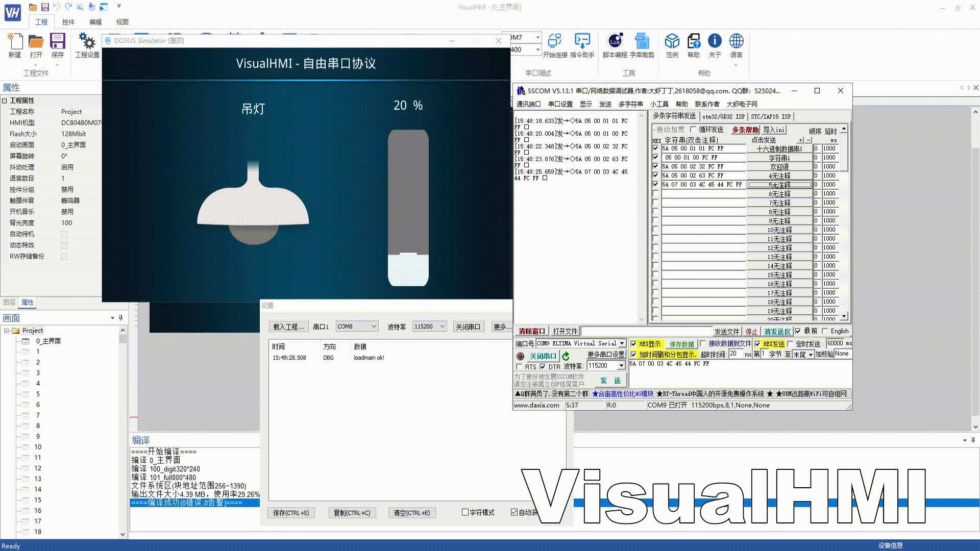This screenshot has height=551, width=980.
Task: Click the Language (语言) globe icon
Action: (736, 42)
